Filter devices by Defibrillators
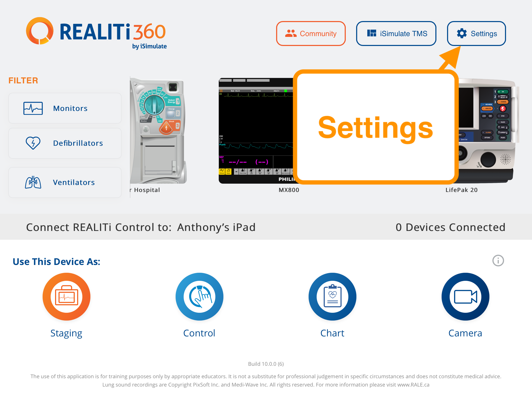This screenshot has height=399, width=532. coord(67,143)
